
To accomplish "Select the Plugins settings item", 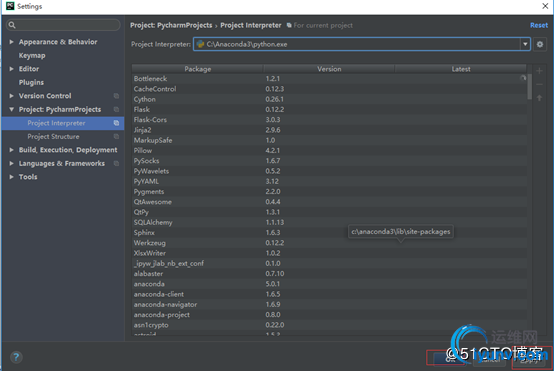I will [31, 82].
